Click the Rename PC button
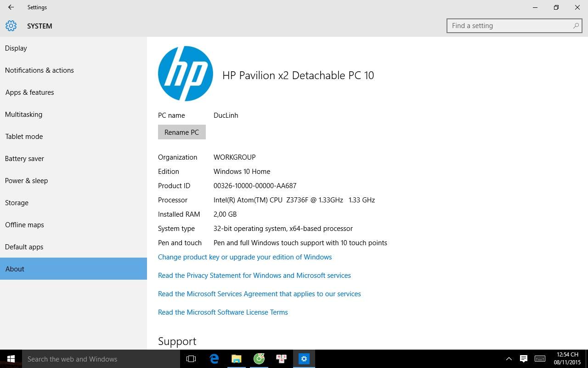This screenshot has width=588, height=368. pyautogui.click(x=182, y=132)
